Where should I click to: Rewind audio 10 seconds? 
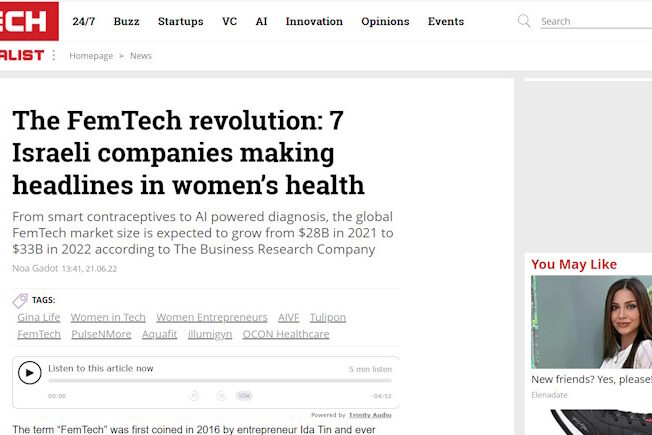(194, 396)
